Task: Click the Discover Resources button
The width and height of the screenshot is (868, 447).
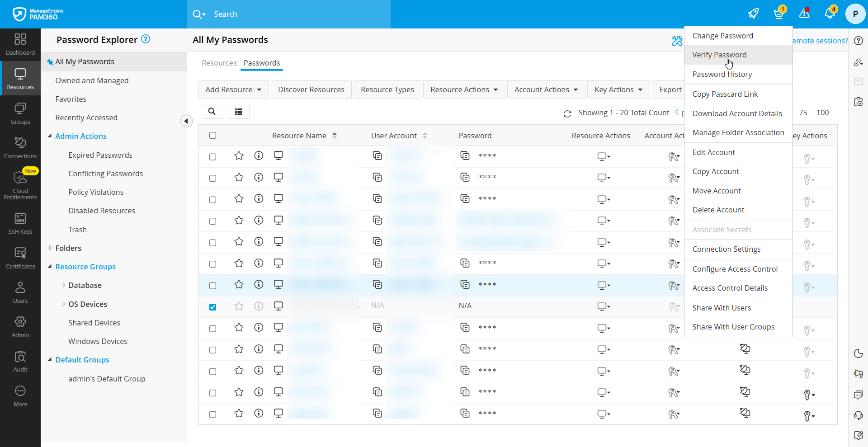Action: pyautogui.click(x=311, y=89)
